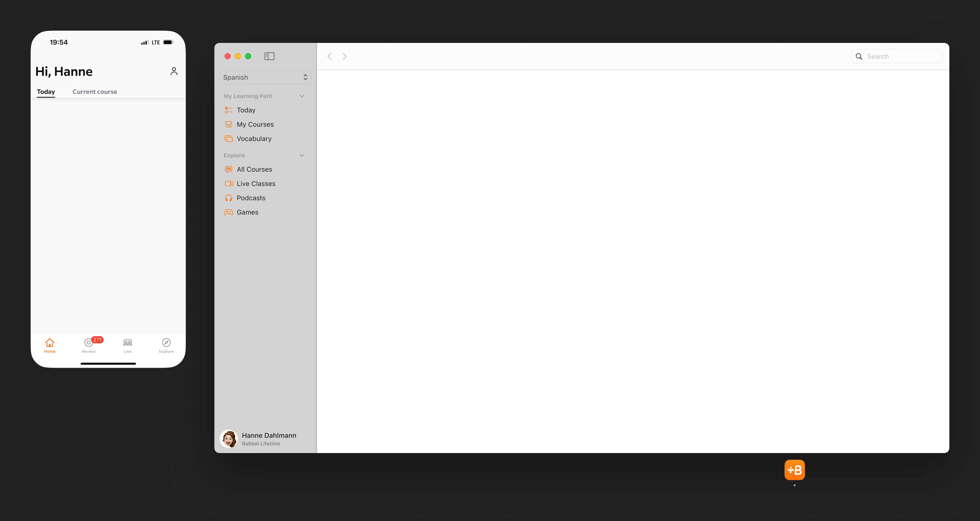The image size is (980, 521).
Task: Switch to the Current course tab in the phone app
Action: (x=95, y=92)
